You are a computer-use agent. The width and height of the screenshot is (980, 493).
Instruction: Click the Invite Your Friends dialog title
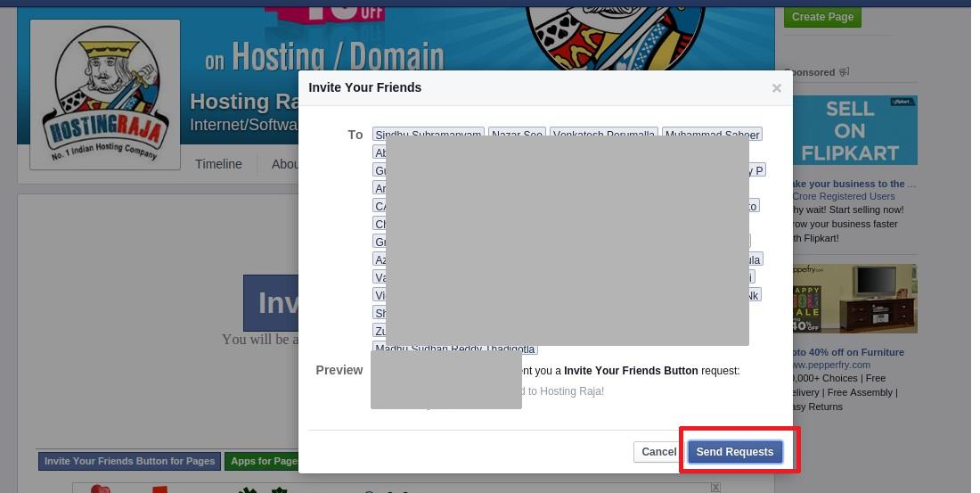pos(365,87)
